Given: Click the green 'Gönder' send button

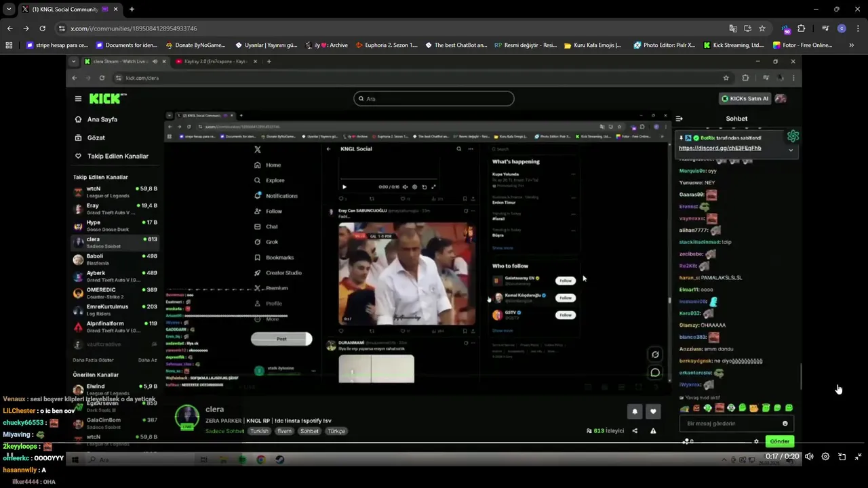Looking at the screenshot, I should [x=779, y=441].
